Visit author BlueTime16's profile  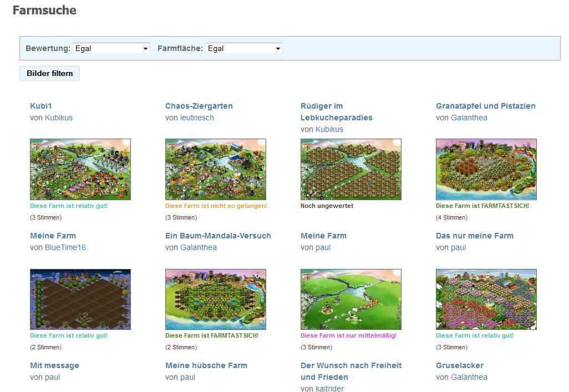(x=65, y=247)
